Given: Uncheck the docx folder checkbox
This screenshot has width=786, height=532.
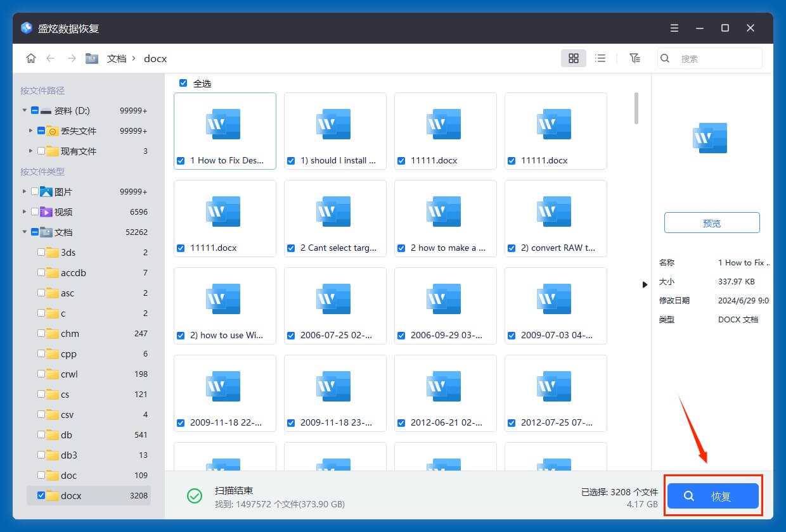Looking at the screenshot, I should click(41, 495).
